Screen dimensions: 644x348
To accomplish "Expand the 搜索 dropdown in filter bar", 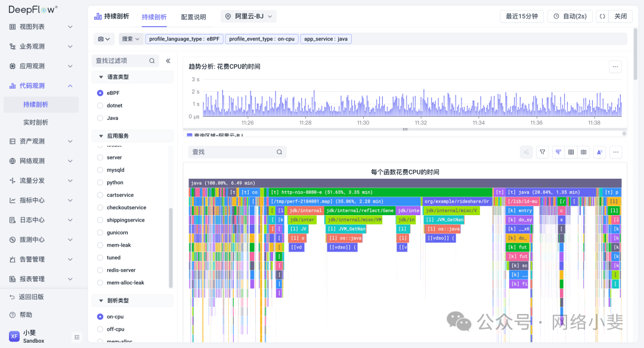I will pyautogui.click(x=131, y=39).
